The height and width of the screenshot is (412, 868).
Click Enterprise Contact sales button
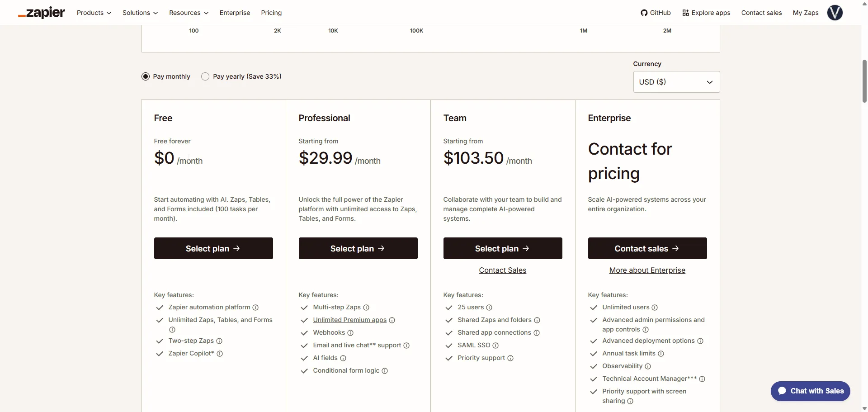tap(647, 248)
